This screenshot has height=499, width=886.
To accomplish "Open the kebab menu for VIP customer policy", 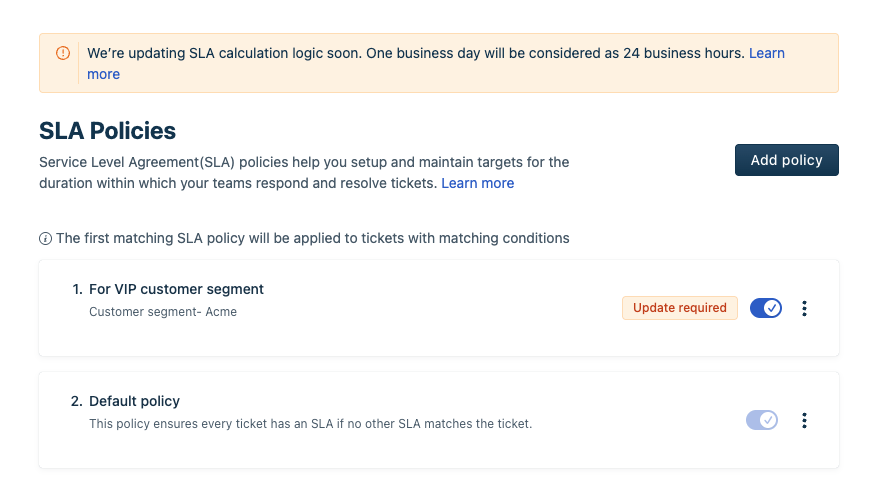I will click(x=804, y=309).
